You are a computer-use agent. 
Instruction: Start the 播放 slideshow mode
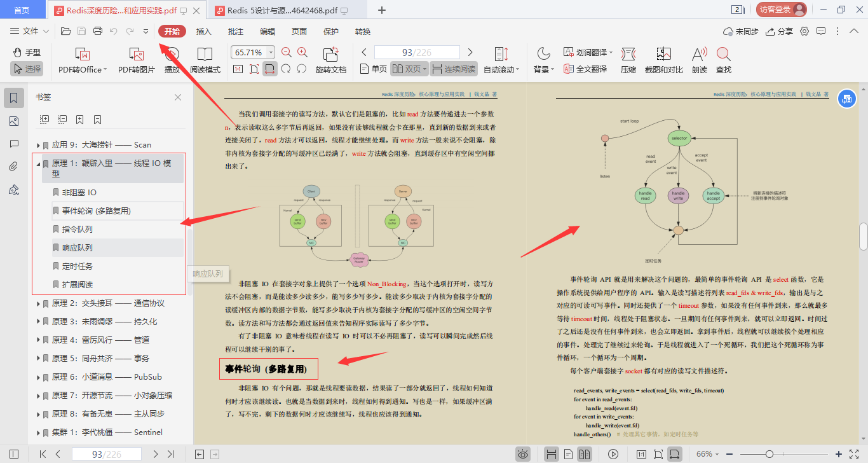pyautogui.click(x=172, y=60)
